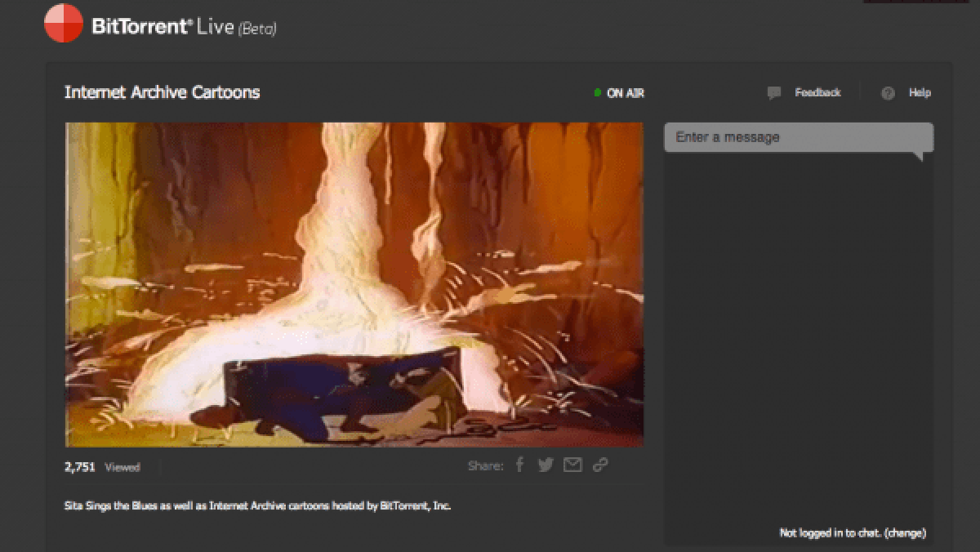Click the ON AIR status indicator

click(x=619, y=93)
